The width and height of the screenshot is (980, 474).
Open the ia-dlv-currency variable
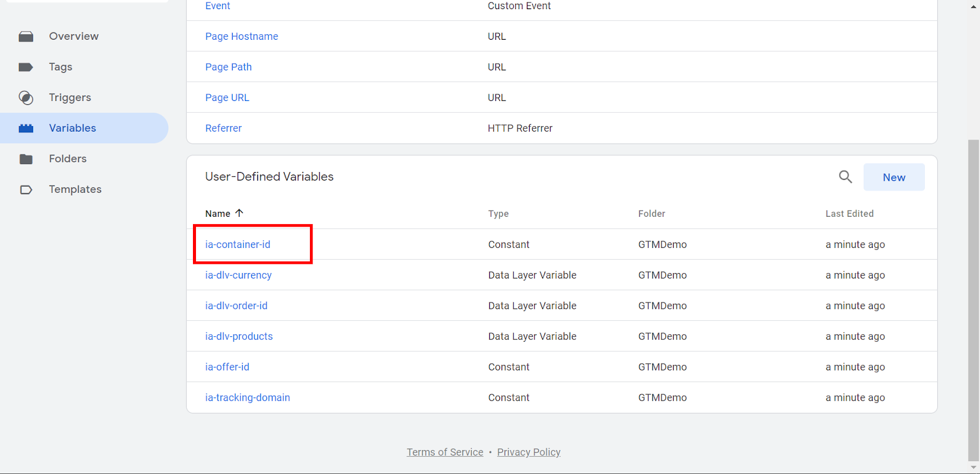238,275
